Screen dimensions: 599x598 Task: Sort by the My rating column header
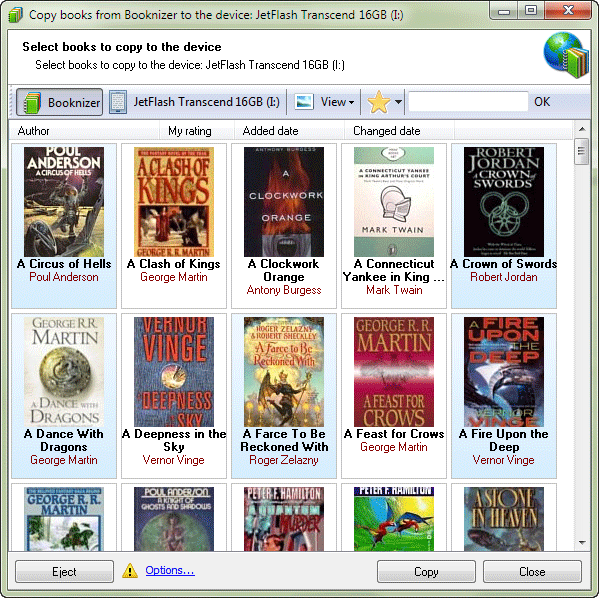click(197, 131)
